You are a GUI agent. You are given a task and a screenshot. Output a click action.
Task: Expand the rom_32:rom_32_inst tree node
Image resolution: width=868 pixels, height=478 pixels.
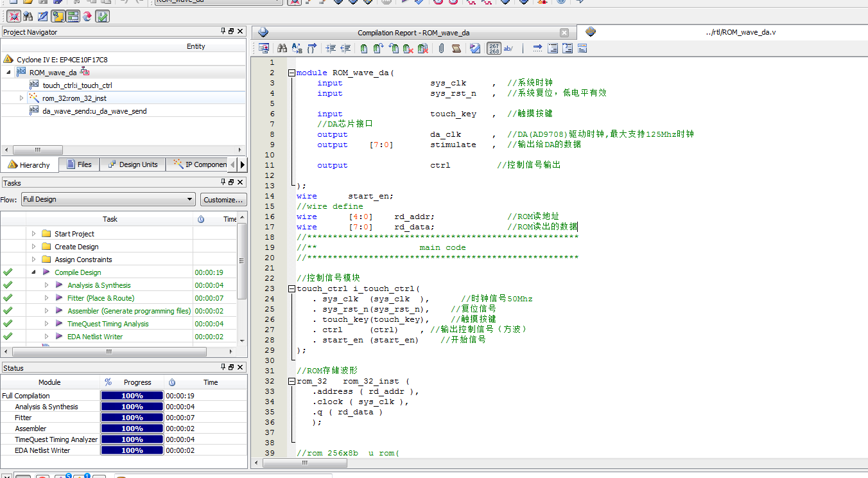[x=21, y=98]
